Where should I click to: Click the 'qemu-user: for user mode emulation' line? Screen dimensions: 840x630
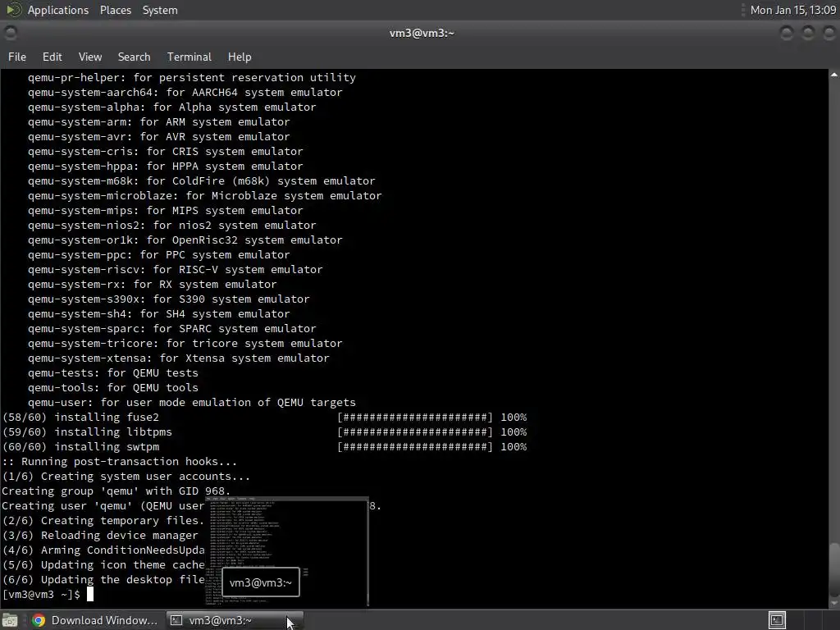(x=192, y=403)
